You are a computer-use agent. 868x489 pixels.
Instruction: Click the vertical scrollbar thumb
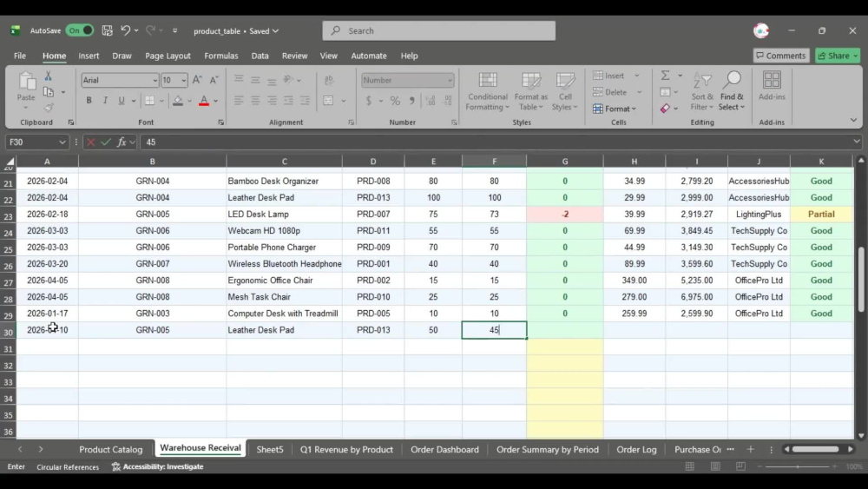pyautogui.click(x=861, y=279)
